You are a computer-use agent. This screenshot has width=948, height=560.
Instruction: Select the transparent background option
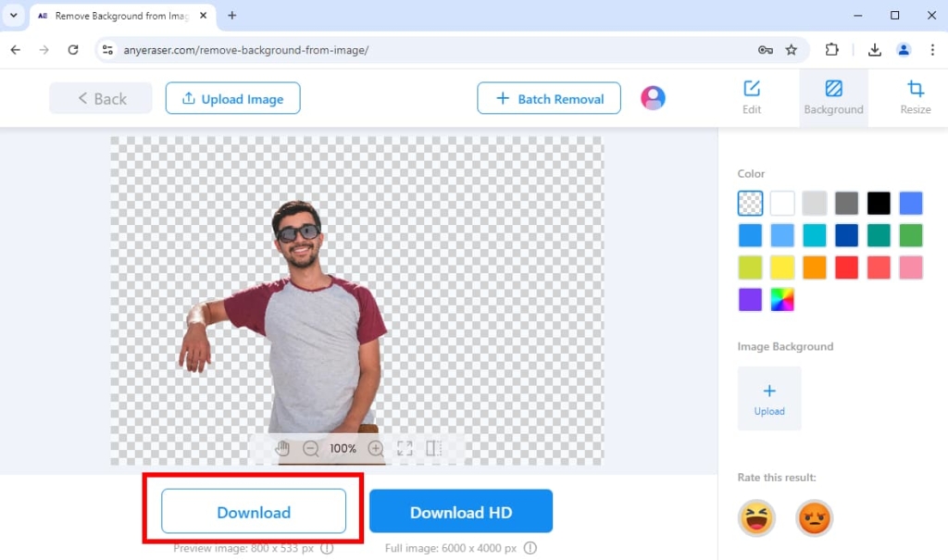click(750, 203)
